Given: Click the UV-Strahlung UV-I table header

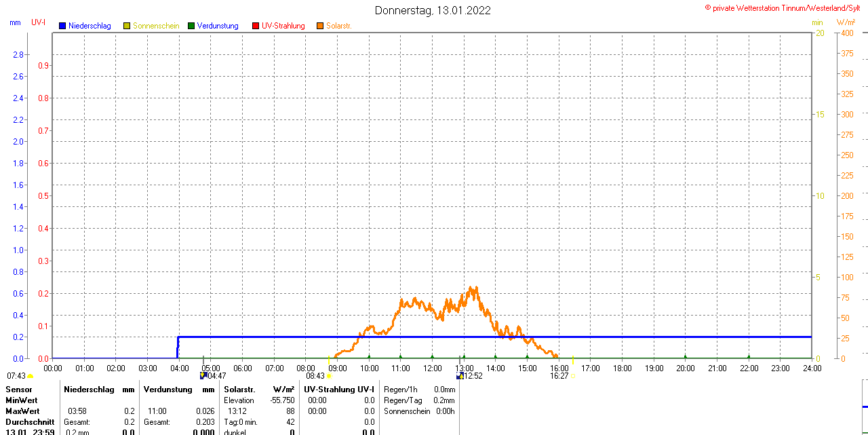Looking at the screenshot, I should tap(338, 390).
